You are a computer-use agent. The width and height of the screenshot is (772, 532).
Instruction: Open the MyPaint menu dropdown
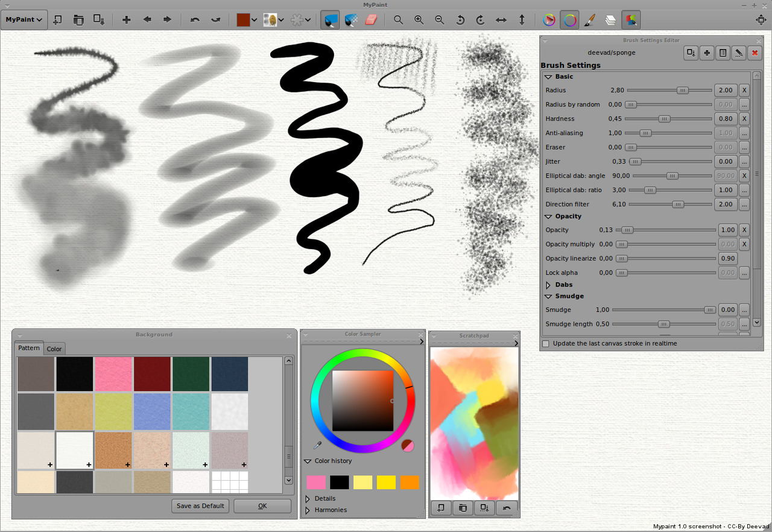24,19
